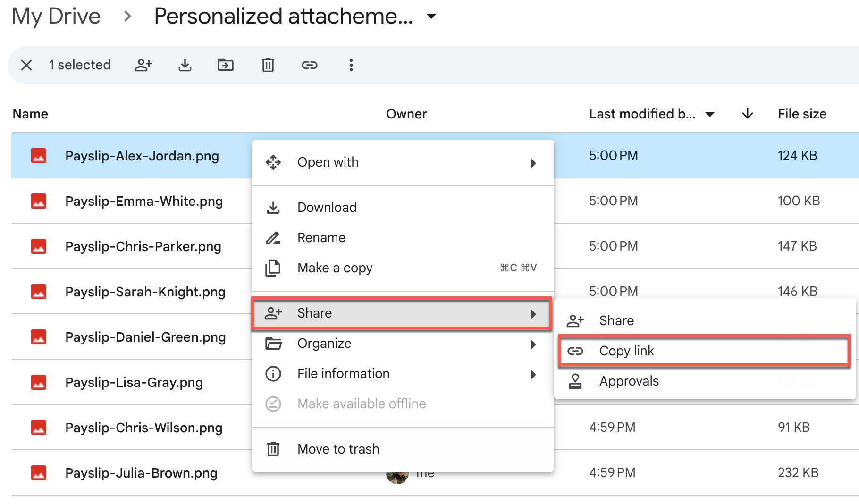
Task: Choose Approvals in the Share submenu
Action: pyautogui.click(x=629, y=381)
